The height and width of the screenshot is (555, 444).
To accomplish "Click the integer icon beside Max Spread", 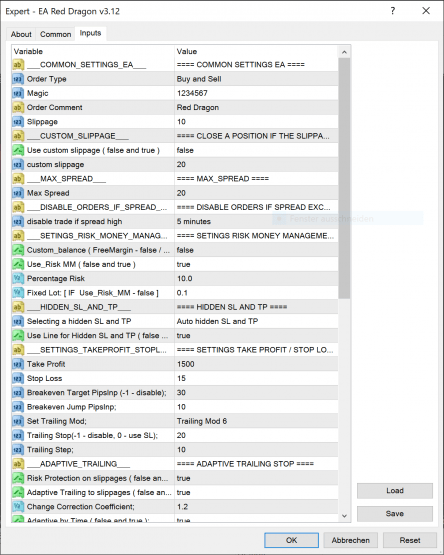I will tap(18, 193).
